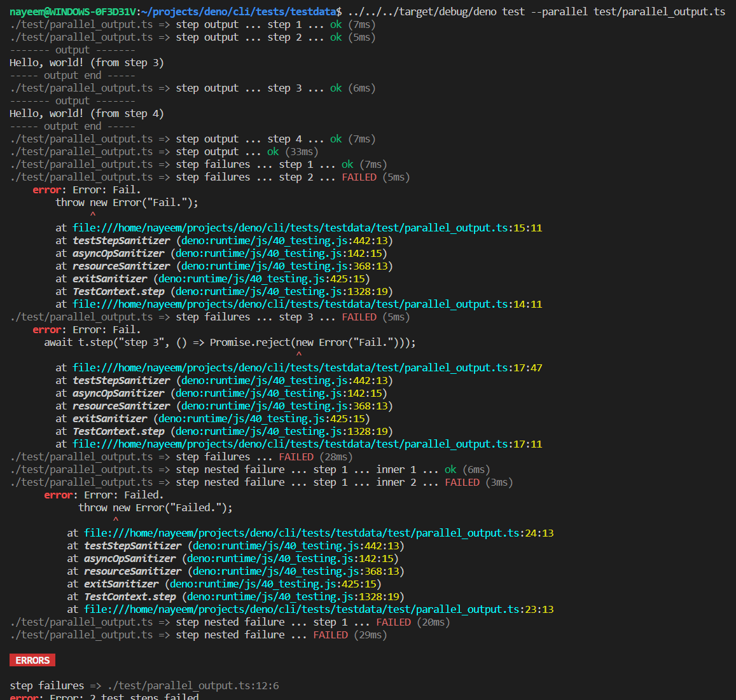Viewport: 736px width, 700px height.
Task: Click the throw new Error("Failed."); code line
Action: tap(155, 507)
